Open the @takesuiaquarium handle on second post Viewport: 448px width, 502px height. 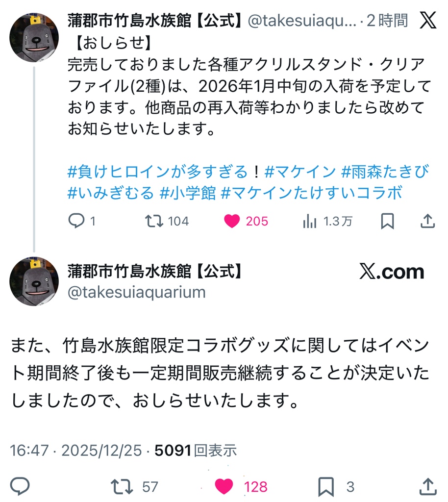click(x=136, y=292)
